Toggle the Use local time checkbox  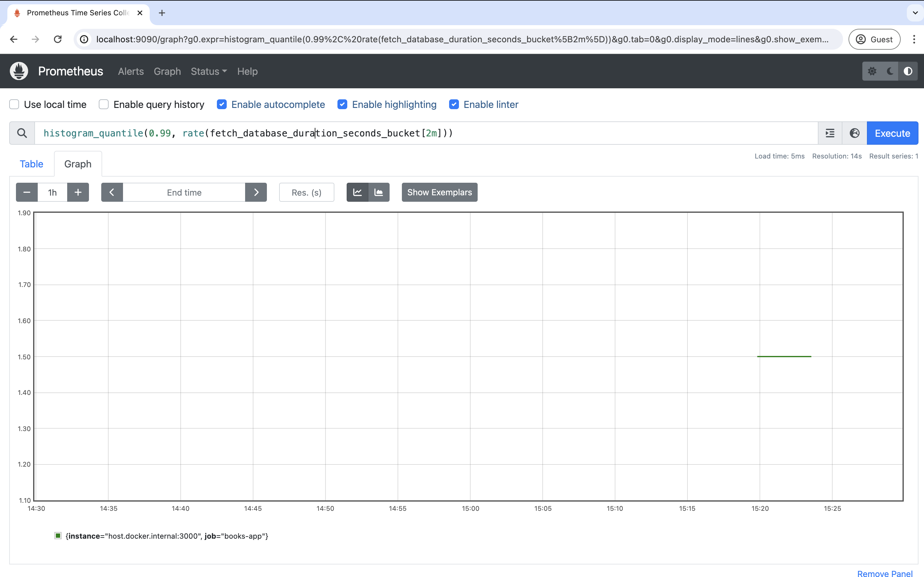pyautogui.click(x=14, y=105)
